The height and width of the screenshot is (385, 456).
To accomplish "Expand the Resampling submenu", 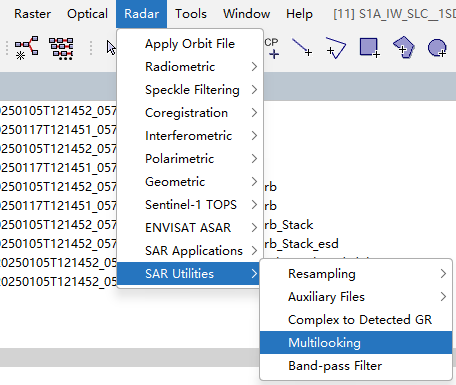I will click(356, 274).
